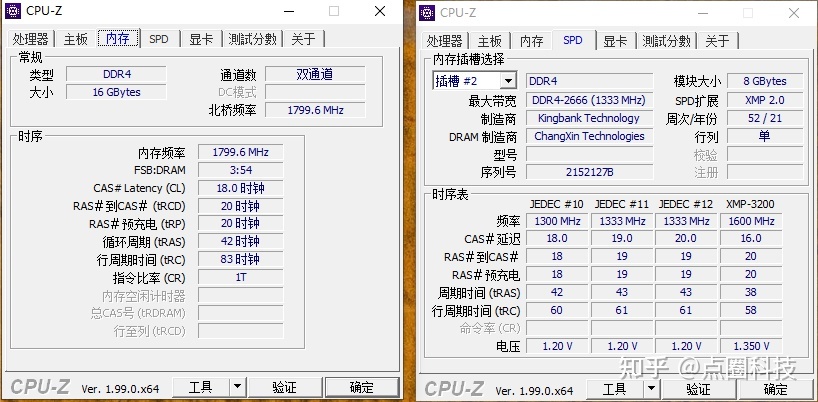Viewport: 818px width, 402px height.
Task: Click the XMP 2.0 SPD extension field
Action: (x=765, y=100)
